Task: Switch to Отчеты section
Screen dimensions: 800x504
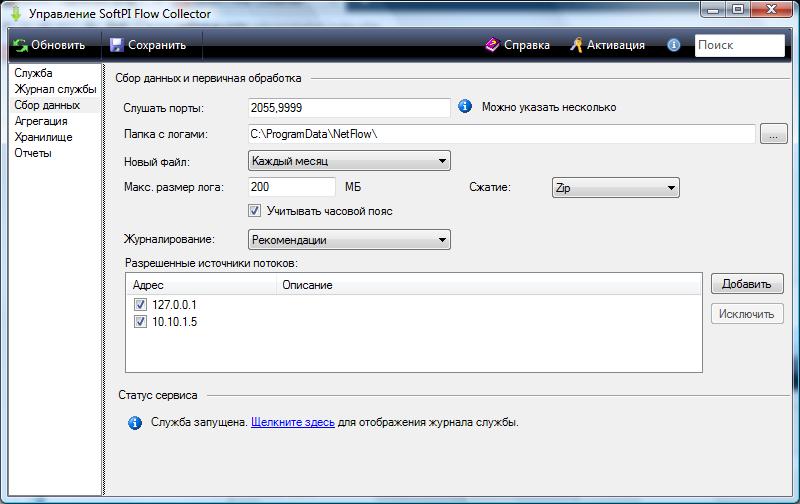Action: [x=33, y=153]
